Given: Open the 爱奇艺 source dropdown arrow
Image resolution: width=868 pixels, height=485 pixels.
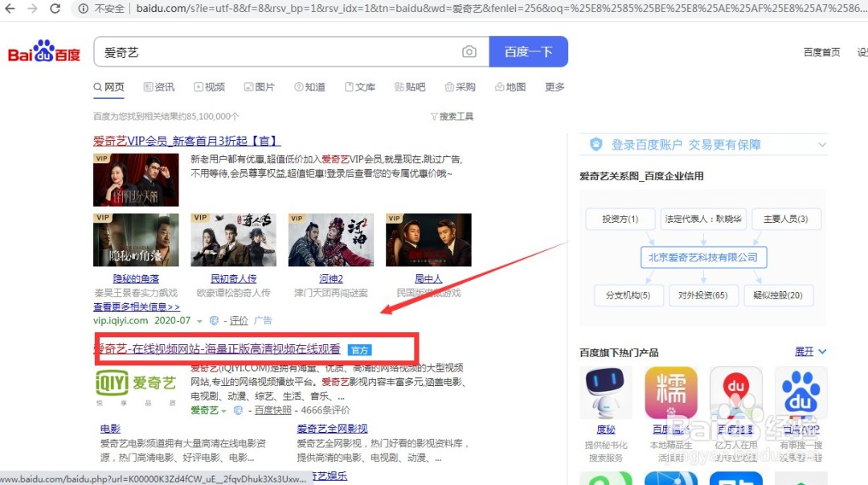Looking at the screenshot, I should [x=223, y=411].
